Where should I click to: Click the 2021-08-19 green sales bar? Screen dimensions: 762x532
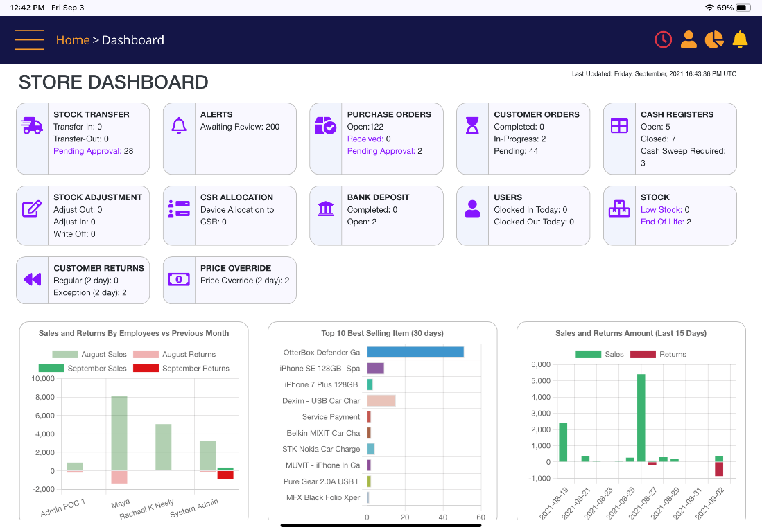(x=563, y=442)
